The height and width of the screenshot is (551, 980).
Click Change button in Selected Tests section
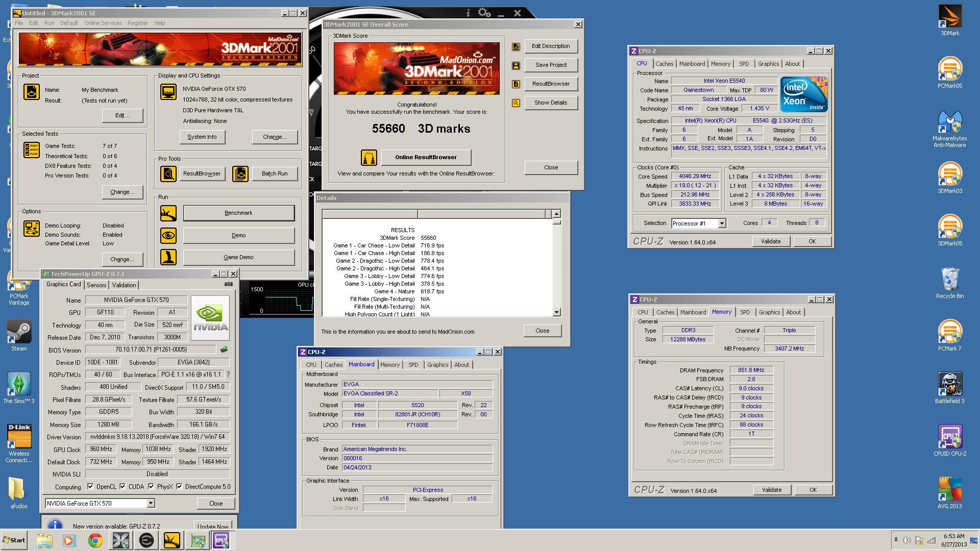(x=122, y=192)
